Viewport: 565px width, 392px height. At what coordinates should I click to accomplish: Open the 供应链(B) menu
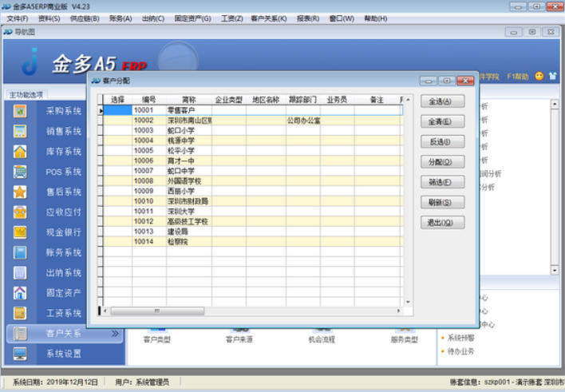tap(85, 18)
